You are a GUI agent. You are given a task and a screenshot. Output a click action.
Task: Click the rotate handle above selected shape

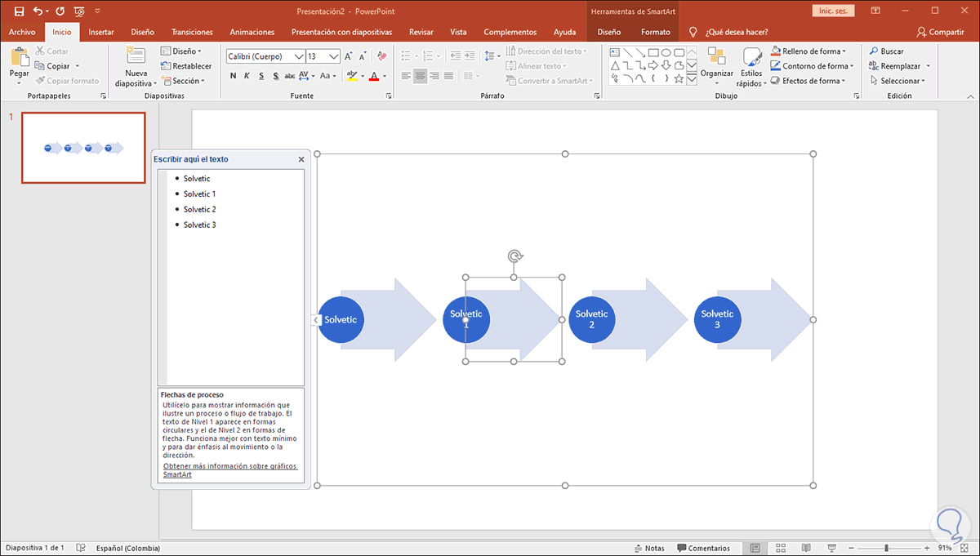pyautogui.click(x=514, y=256)
